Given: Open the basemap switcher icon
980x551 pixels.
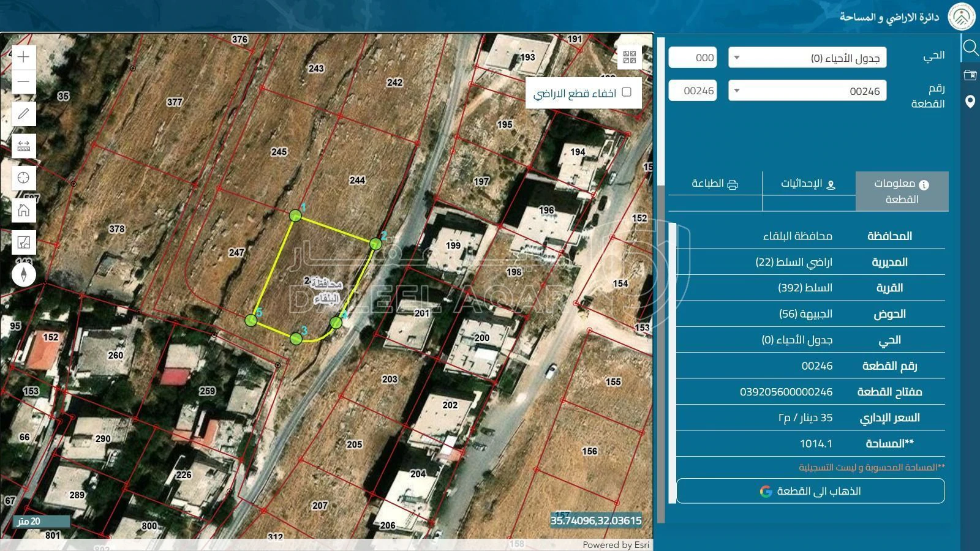Looking at the screenshot, I should click(23, 242).
